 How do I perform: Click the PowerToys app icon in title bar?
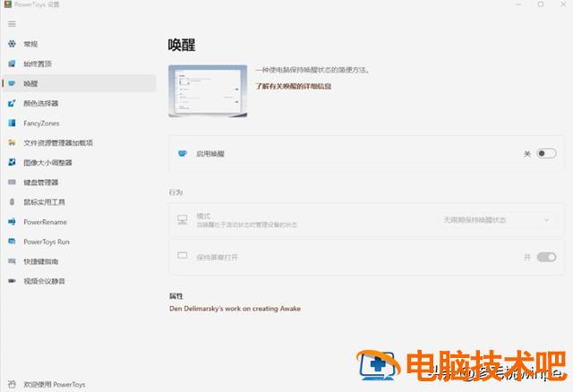(x=8, y=4)
